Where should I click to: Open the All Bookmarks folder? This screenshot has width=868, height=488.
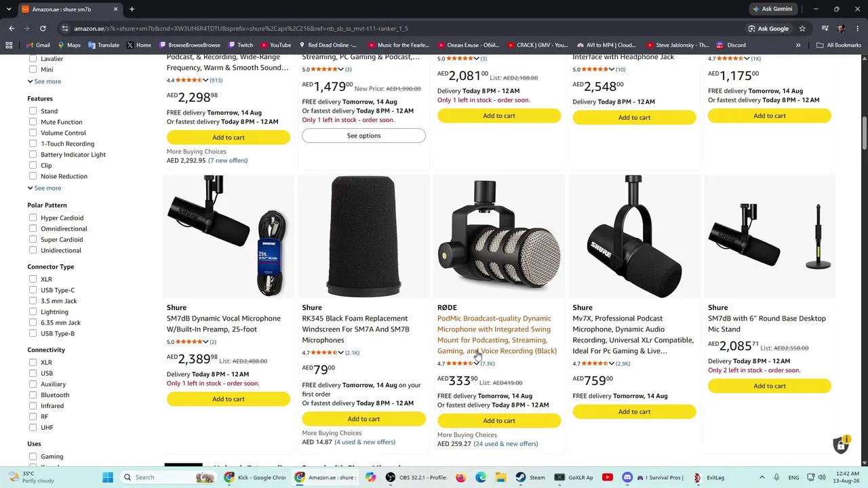(839, 45)
